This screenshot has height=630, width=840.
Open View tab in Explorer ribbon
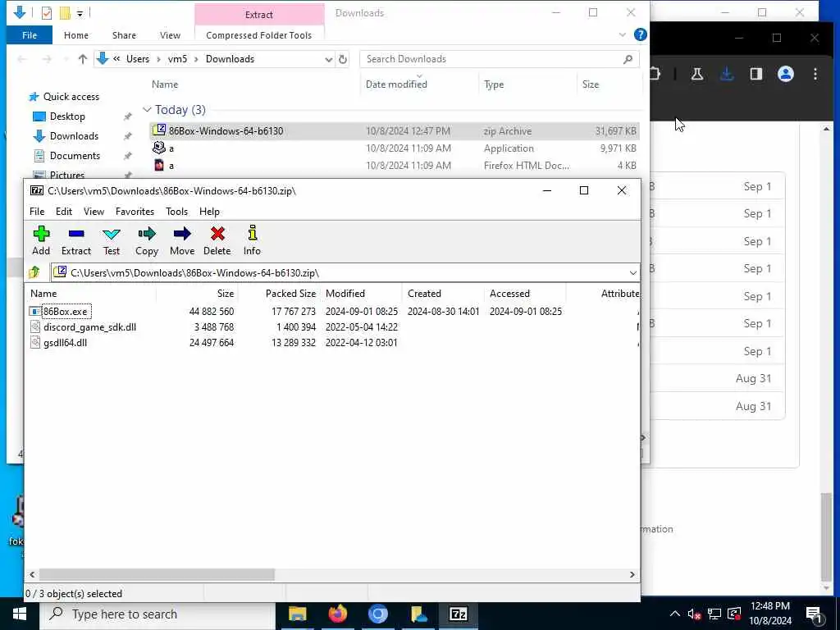170,35
